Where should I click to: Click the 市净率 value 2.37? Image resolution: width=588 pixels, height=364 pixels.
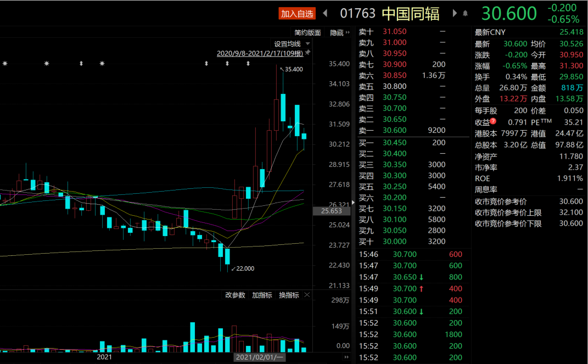575,167
